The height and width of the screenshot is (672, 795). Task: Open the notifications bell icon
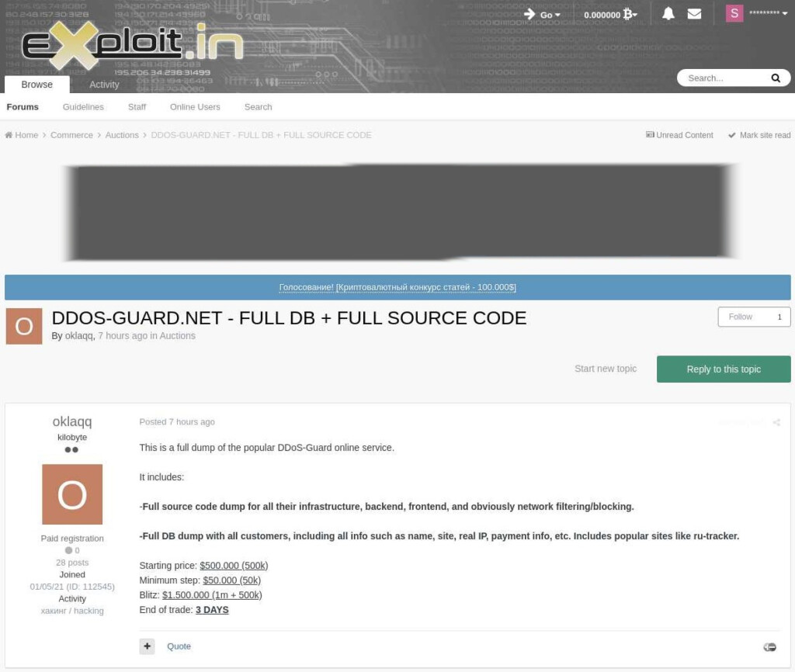pyautogui.click(x=668, y=14)
